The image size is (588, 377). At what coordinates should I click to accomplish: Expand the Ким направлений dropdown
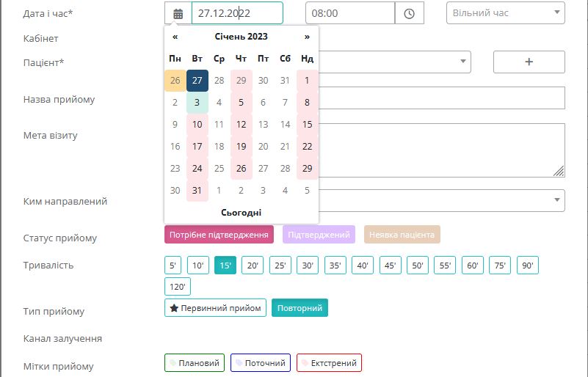[x=557, y=200]
